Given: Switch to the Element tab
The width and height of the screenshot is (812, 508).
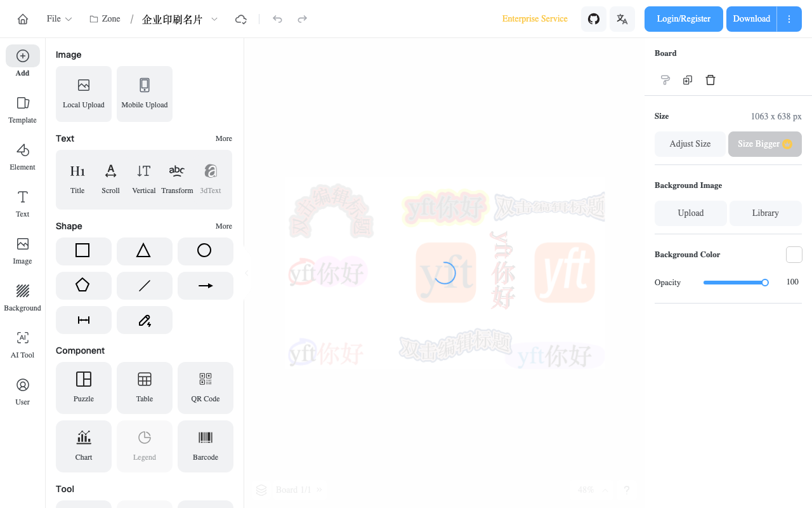Looking at the screenshot, I should (x=23, y=156).
